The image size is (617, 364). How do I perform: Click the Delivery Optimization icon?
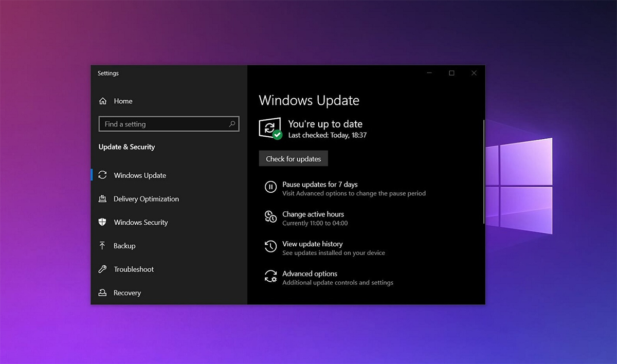click(x=103, y=199)
